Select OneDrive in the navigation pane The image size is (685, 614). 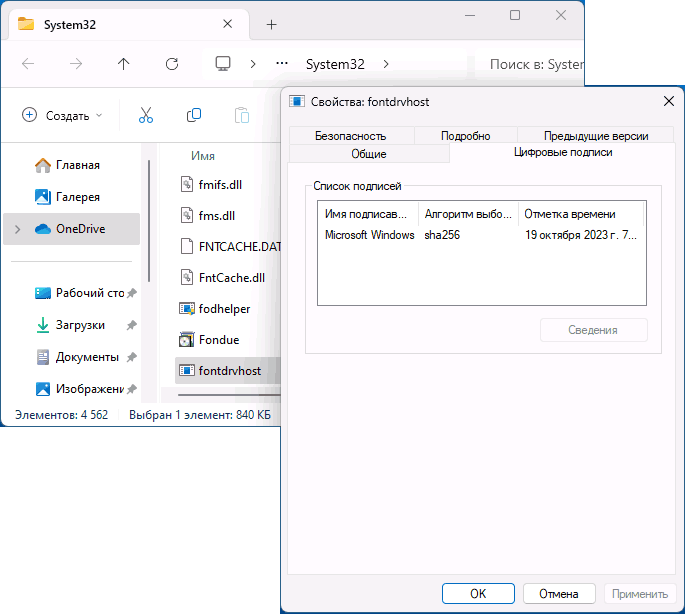[x=71, y=229]
